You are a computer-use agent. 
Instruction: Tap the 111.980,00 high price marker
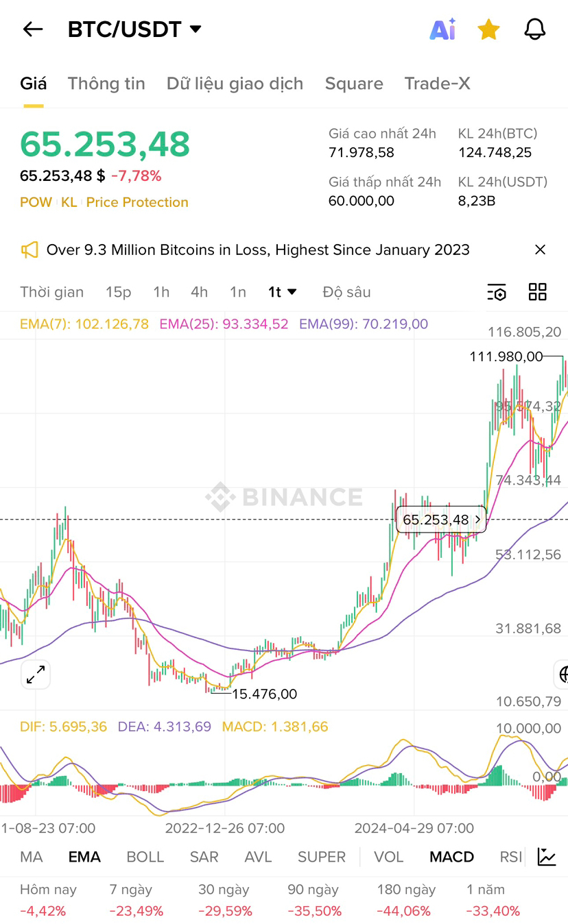506,356
